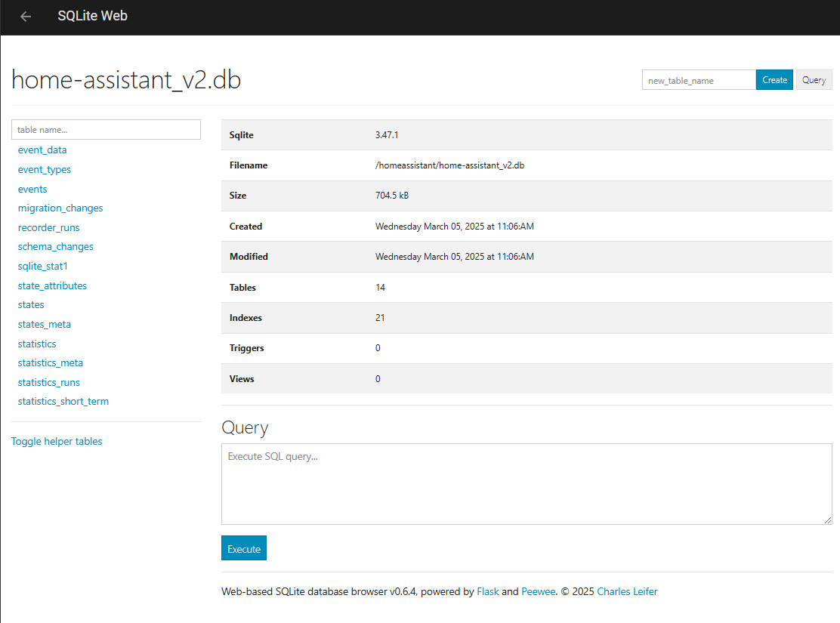
Task: Open the event_data table
Action: coord(42,150)
